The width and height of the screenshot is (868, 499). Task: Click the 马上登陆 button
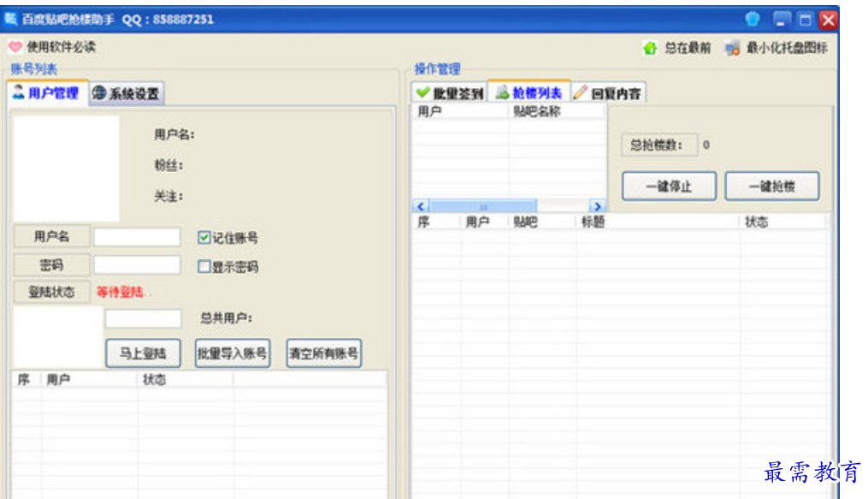(143, 353)
